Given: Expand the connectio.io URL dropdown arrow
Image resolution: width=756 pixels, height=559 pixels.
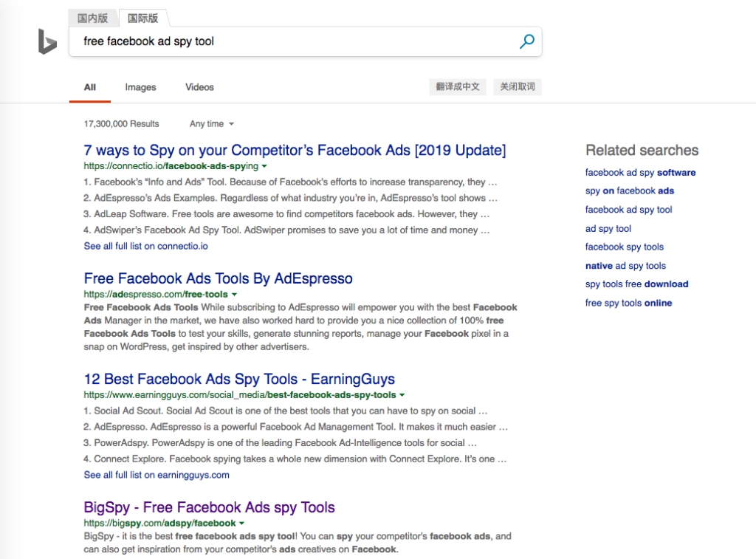Looking at the screenshot, I should click(x=264, y=166).
